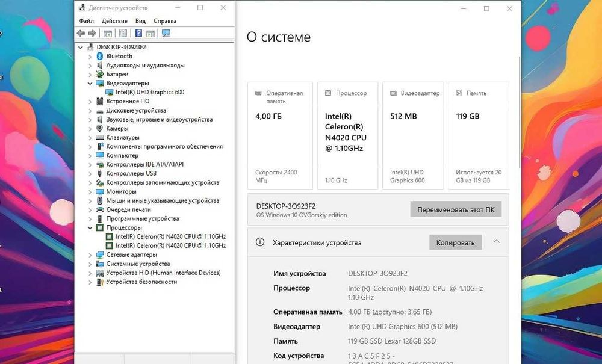
Task: Select the first Intel(R) Celeron(R) N4020 entry
Action: [x=170, y=236]
